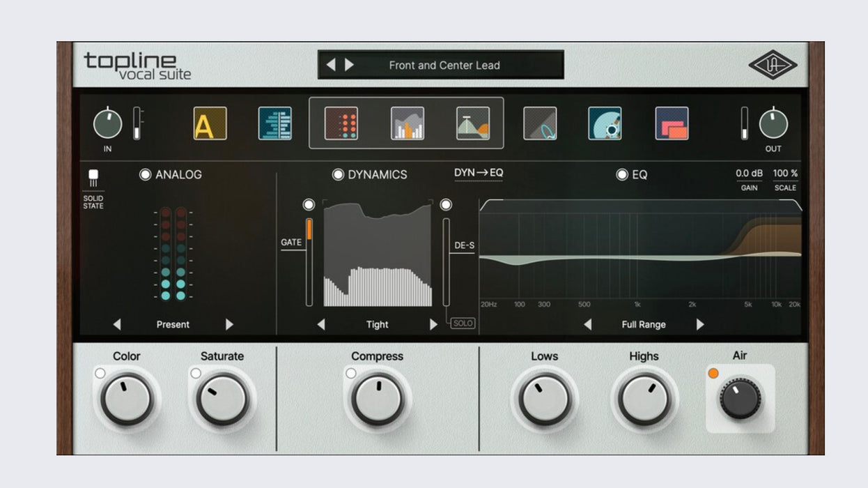Click the Universal Audio logo

(773, 64)
